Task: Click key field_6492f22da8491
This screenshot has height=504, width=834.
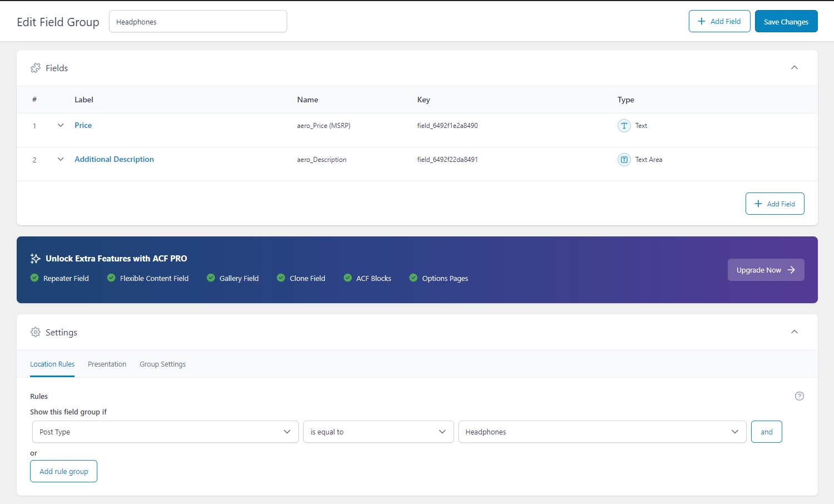Action: tap(447, 160)
